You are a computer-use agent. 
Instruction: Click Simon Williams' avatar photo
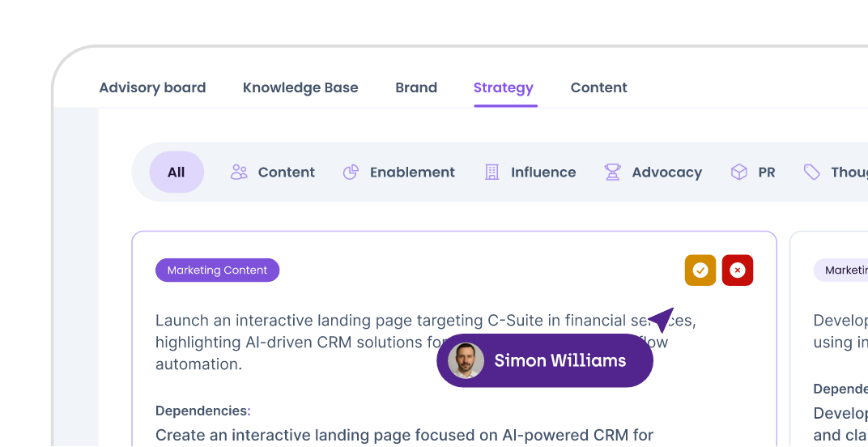point(466,360)
